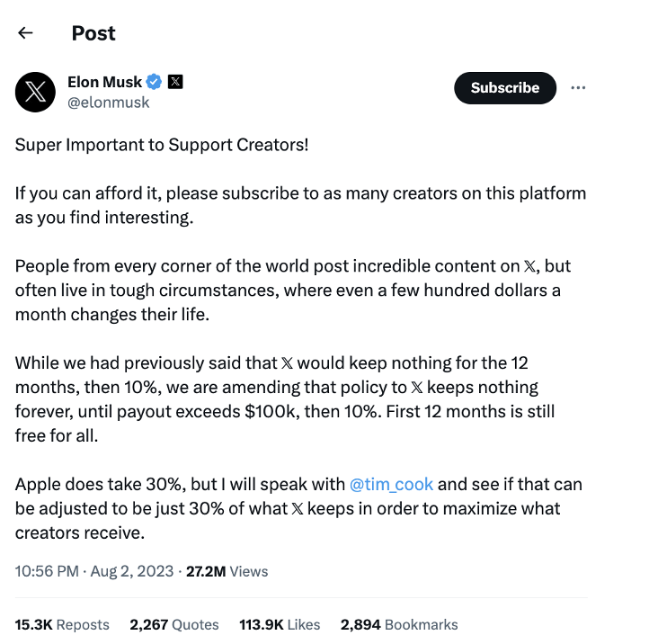Click the 2,894 Bookmarks count

(399, 624)
